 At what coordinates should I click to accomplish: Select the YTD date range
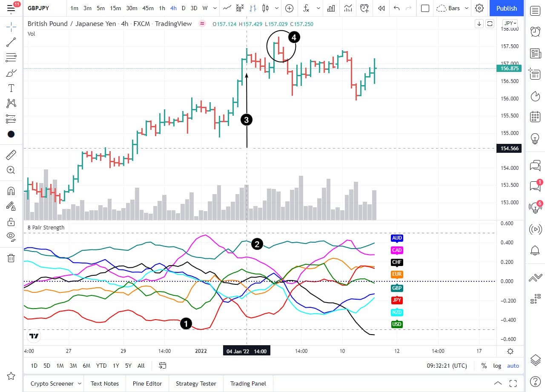[101, 366]
